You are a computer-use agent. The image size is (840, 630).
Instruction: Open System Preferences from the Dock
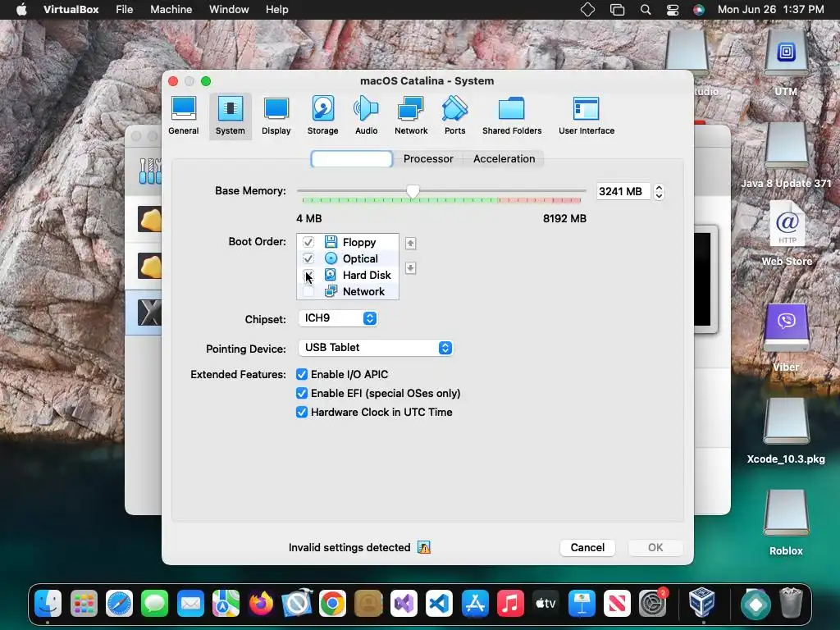coord(653,604)
